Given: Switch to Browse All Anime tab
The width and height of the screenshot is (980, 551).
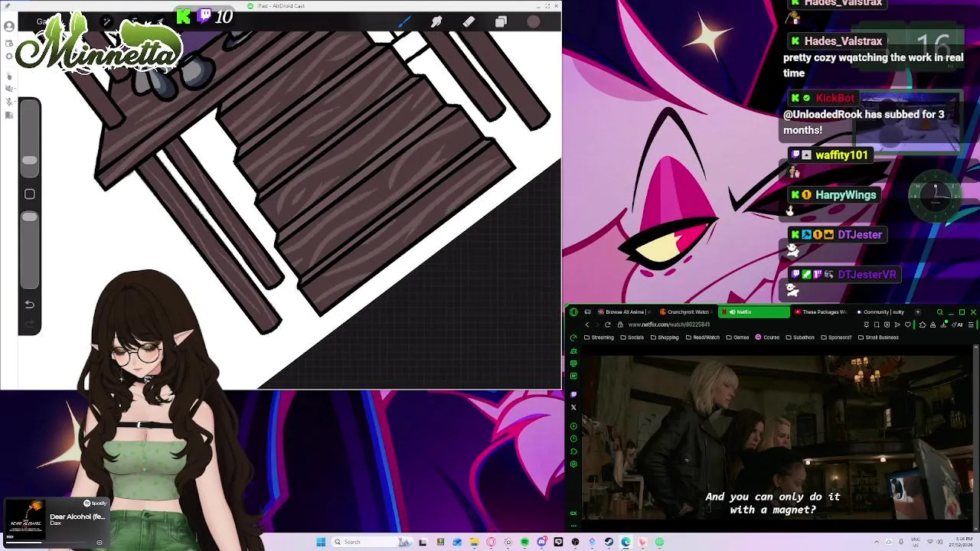Looking at the screenshot, I should pyautogui.click(x=623, y=312).
